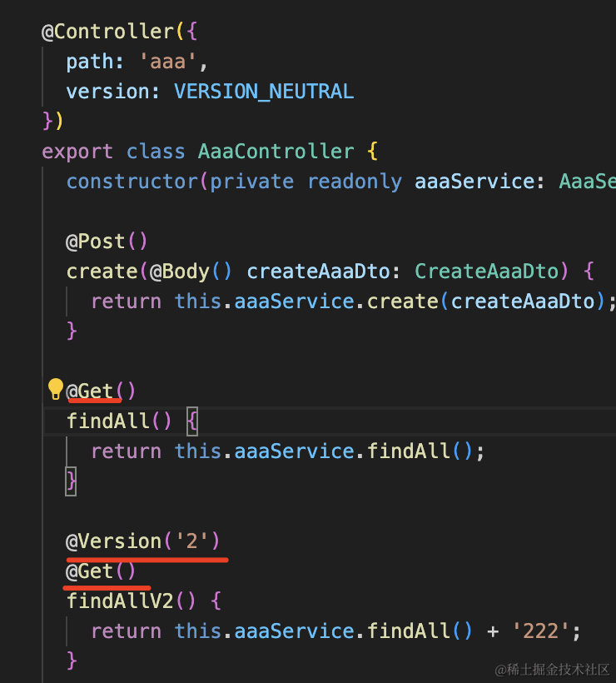Click the first @Get decorator beside lightbulb
The width and height of the screenshot is (616, 683).
point(91,391)
